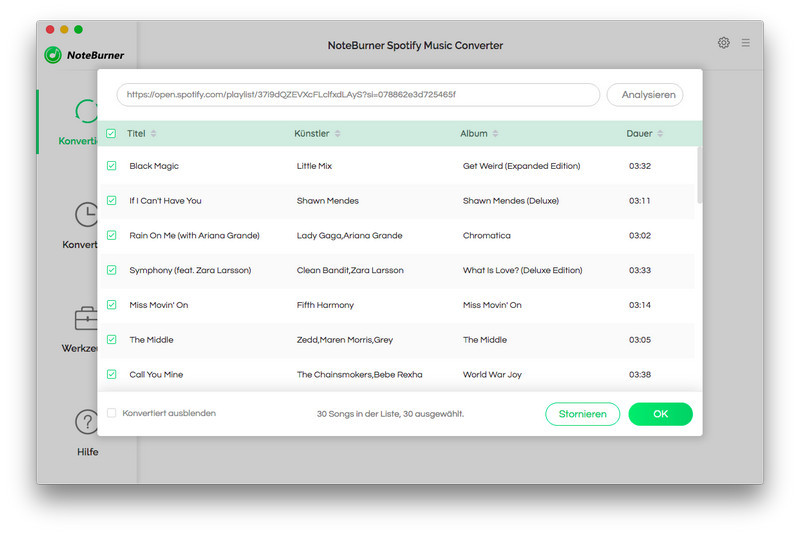
Task: Click the NoteBurner logo icon
Action: pyautogui.click(x=53, y=55)
